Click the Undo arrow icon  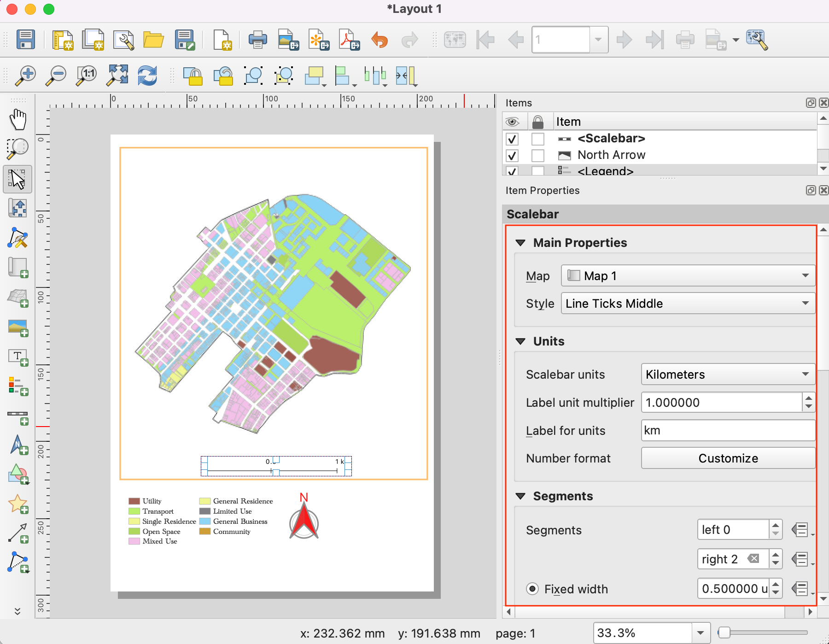tap(379, 40)
